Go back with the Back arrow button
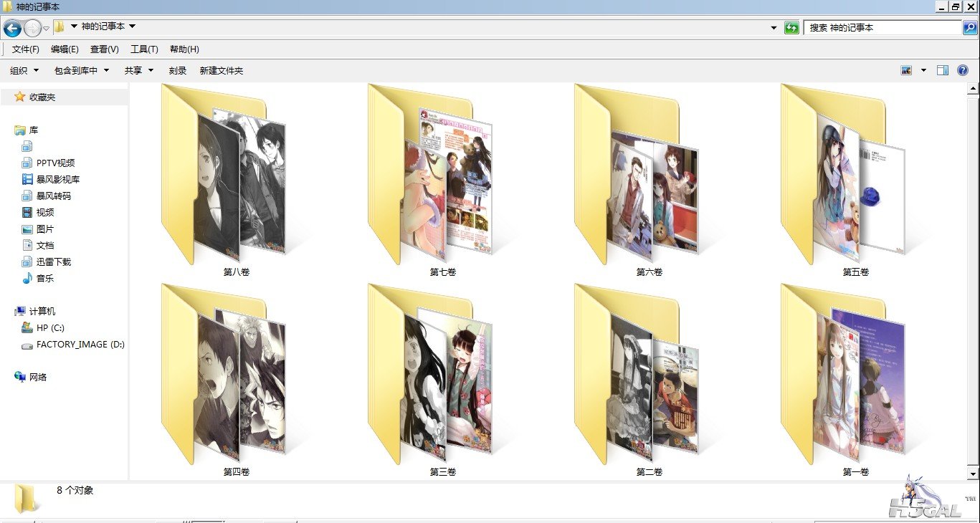 pos(12,28)
